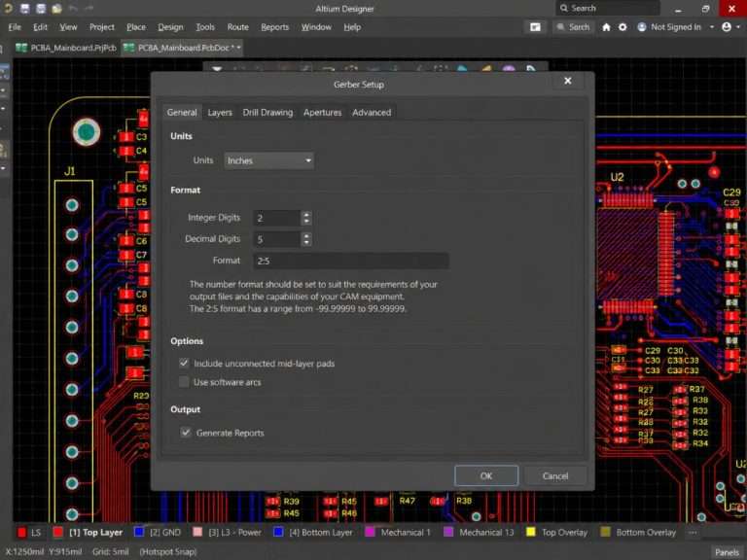This screenshot has width=747, height=560.
Task: Open the Tools menu
Action: click(205, 27)
